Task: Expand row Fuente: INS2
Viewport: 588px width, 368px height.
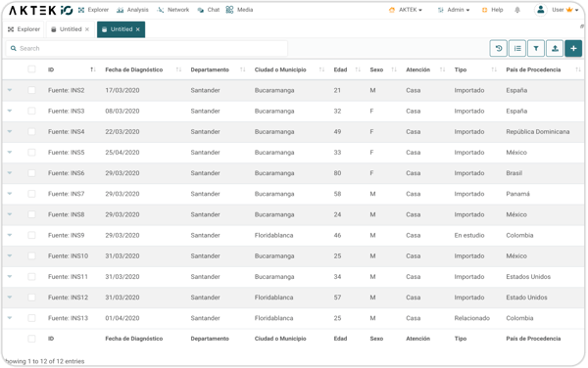Action: tap(10, 90)
